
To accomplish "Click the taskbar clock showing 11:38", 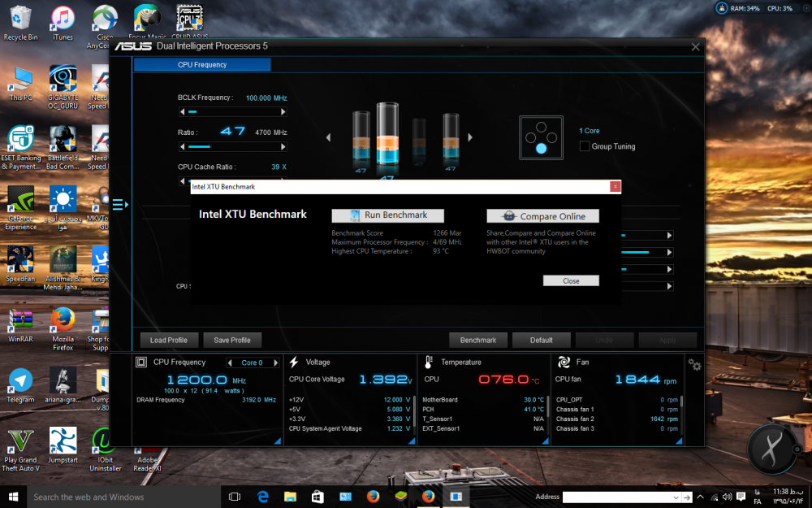I will click(788, 496).
